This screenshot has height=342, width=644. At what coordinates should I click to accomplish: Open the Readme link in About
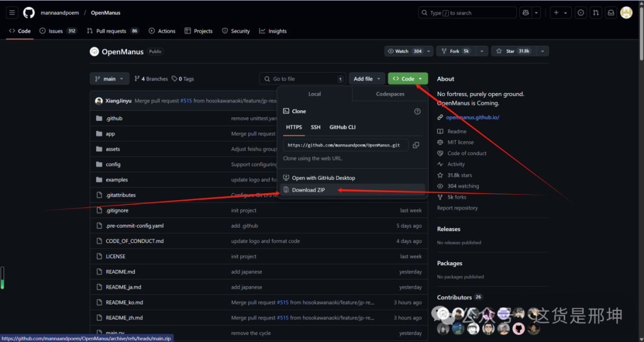click(457, 132)
